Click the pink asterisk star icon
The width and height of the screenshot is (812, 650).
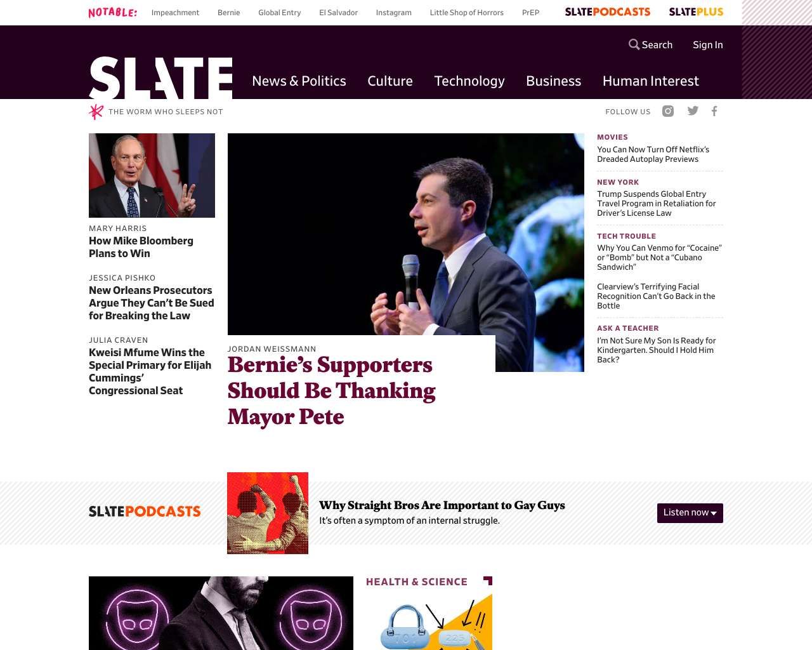[96, 112]
